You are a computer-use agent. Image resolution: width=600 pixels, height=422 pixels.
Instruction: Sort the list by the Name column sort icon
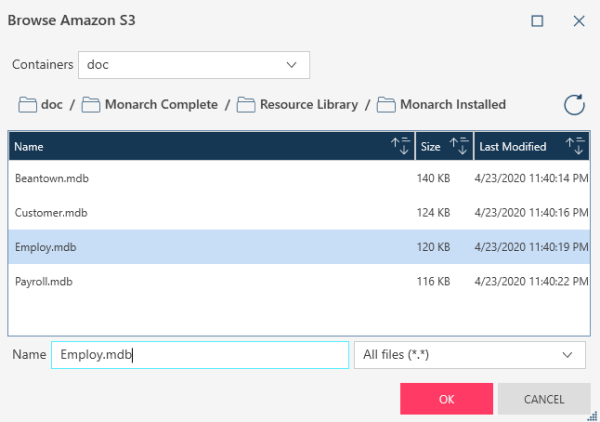(x=400, y=146)
